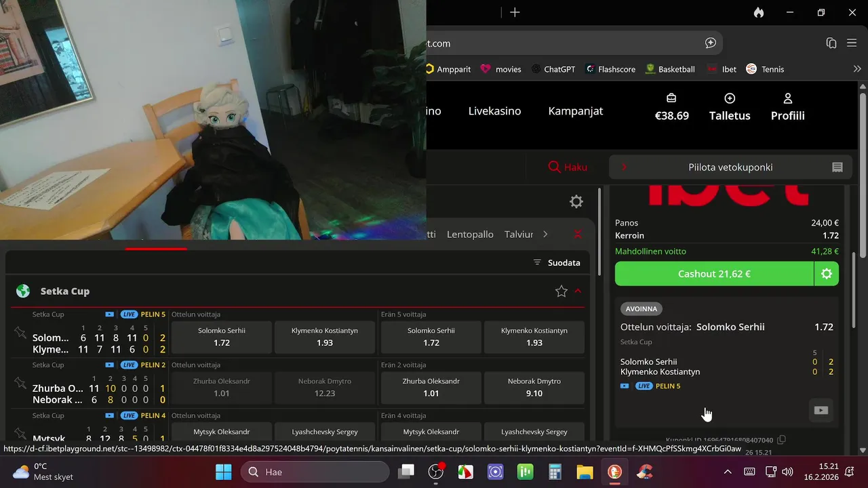Screen dimensions: 868x488
Task: Click the AVOINNA status badge
Action: coord(642,309)
